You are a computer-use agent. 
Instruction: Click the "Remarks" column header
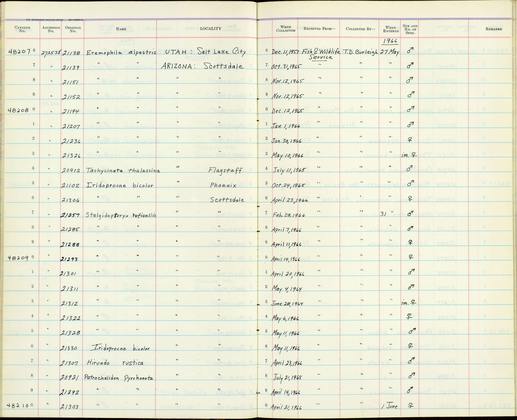click(494, 29)
